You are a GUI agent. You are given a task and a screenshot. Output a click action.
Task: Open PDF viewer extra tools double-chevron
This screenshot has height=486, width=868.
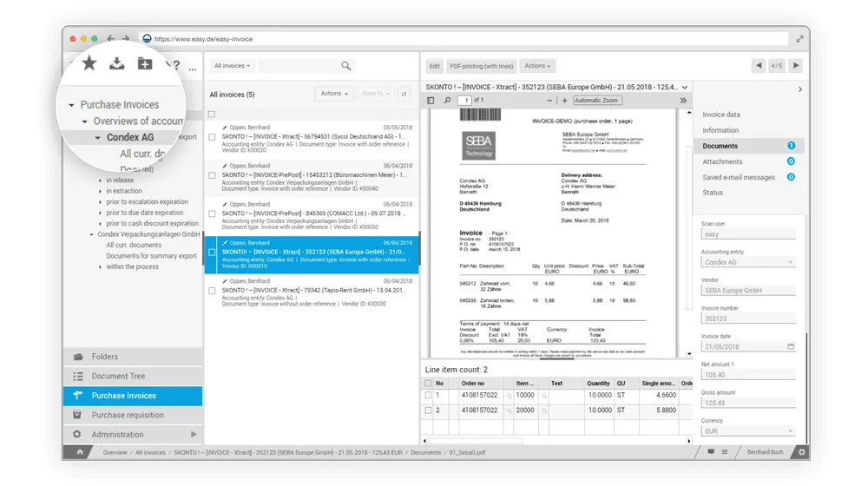683,101
